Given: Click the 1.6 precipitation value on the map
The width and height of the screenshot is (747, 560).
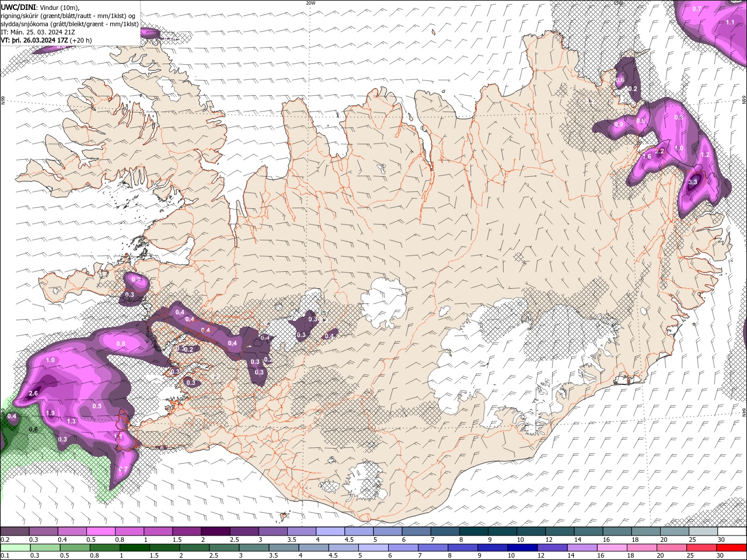Looking at the screenshot, I should 647,156.
